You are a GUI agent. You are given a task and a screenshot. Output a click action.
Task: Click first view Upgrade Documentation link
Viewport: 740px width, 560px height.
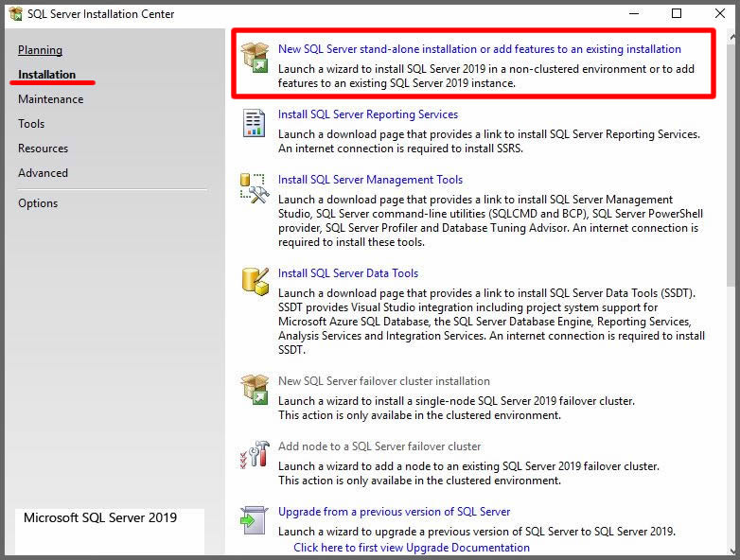[411, 548]
